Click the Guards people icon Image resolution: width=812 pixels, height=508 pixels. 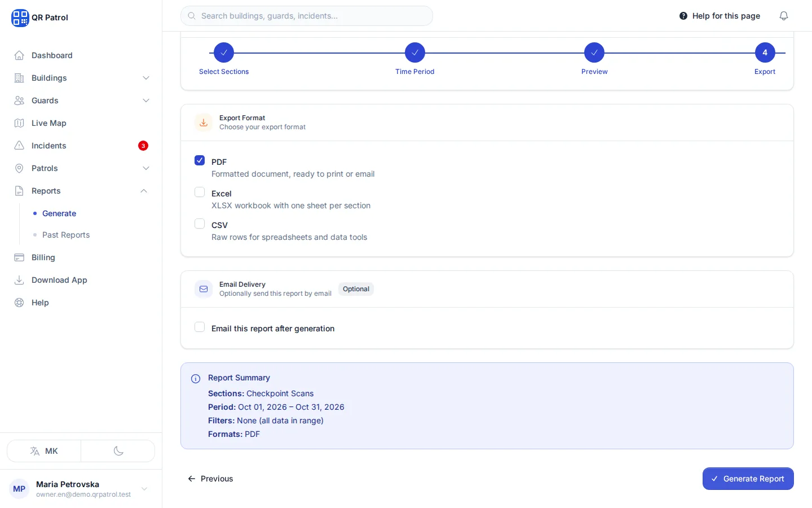tap(19, 100)
